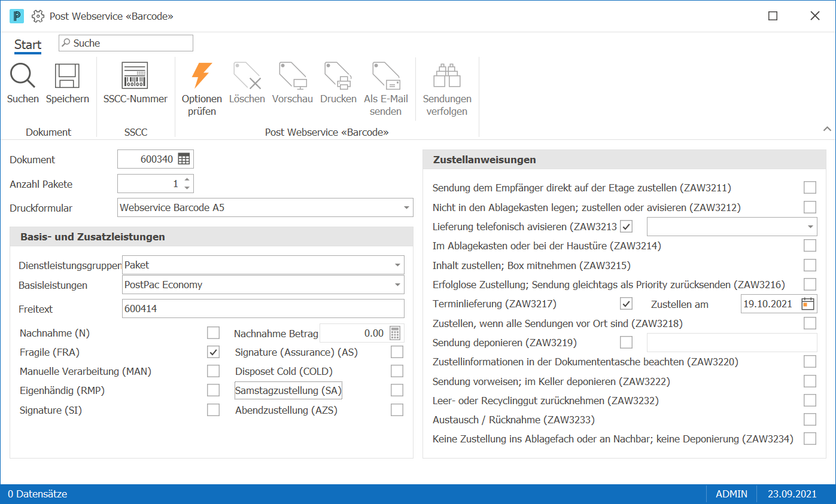Choose Als E-Mail senden icon
The image size is (836, 504).
(385, 76)
